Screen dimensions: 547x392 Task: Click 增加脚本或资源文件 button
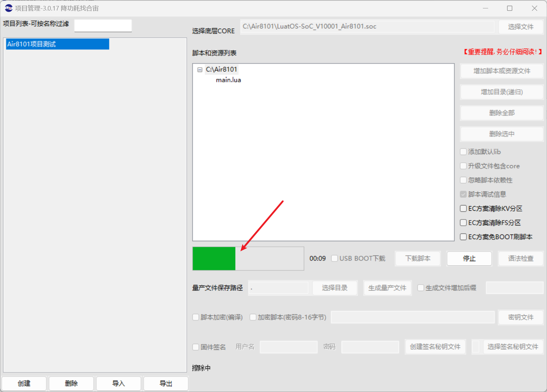(502, 71)
